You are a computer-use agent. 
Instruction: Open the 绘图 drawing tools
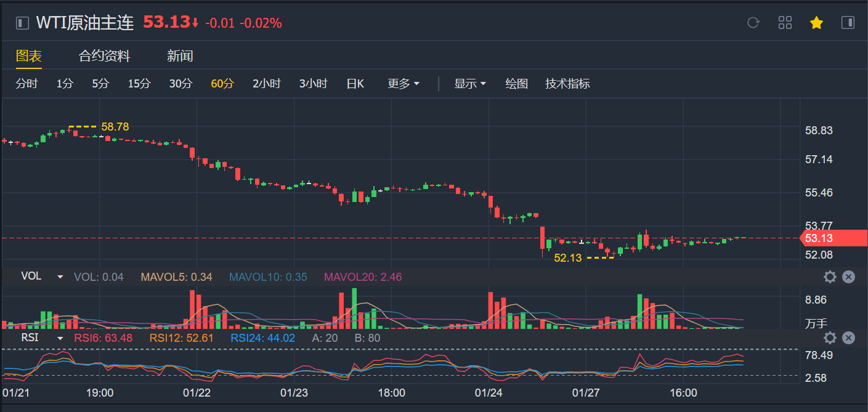coord(517,84)
